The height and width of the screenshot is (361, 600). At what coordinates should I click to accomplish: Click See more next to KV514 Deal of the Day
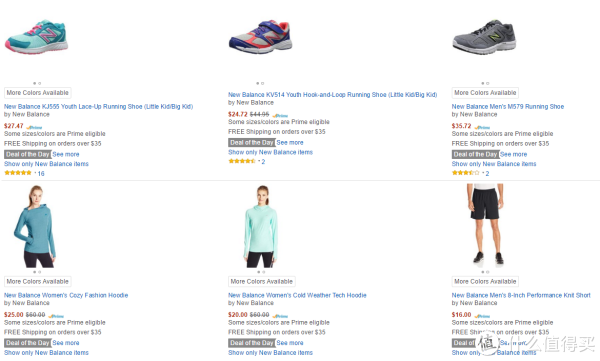290,142
